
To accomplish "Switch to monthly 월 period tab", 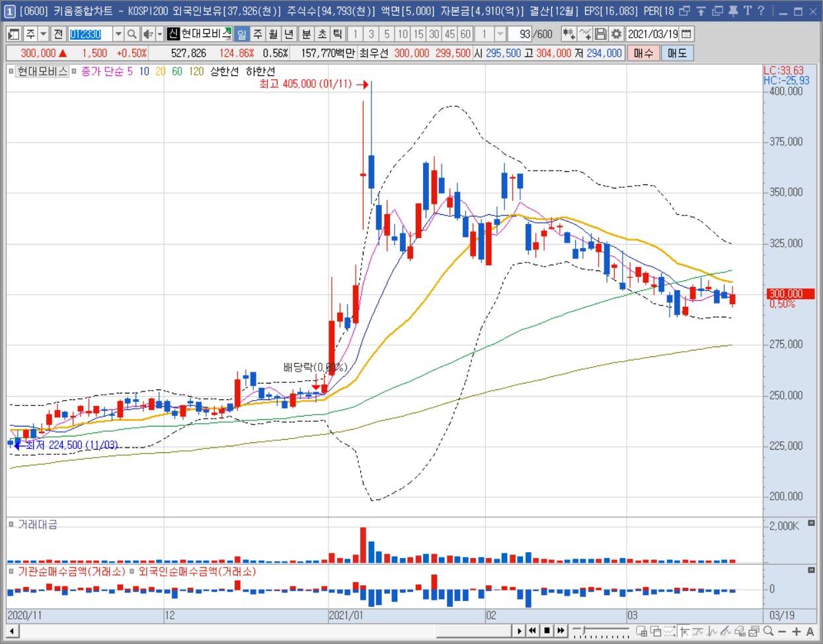I will click(273, 34).
